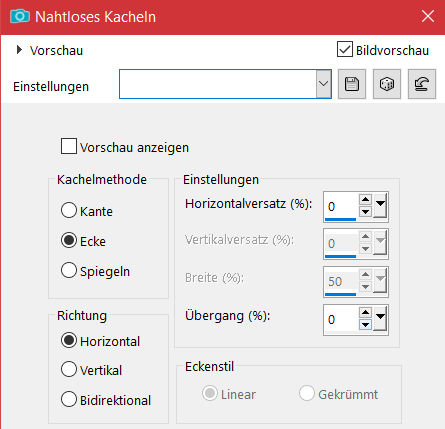Open the Übergang slider dropdown arrow
Screen dimensions: 445x429
380,318
